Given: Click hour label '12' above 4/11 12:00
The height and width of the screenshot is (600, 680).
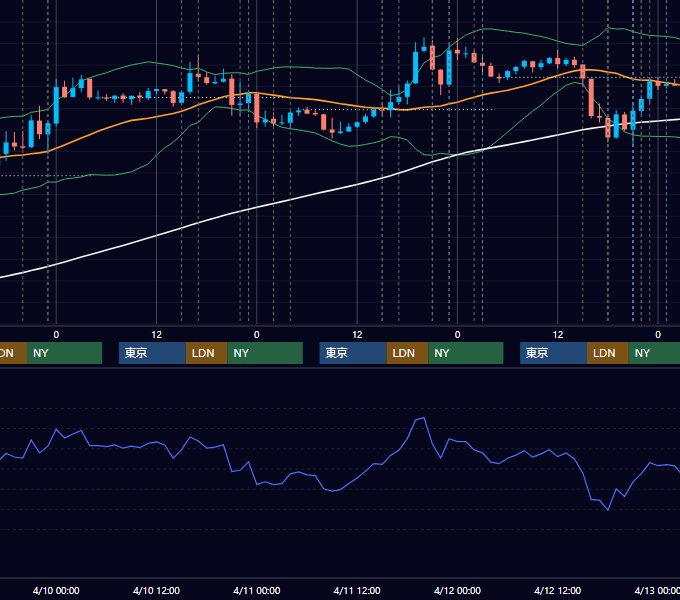Looking at the screenshot, I should 357,335.
